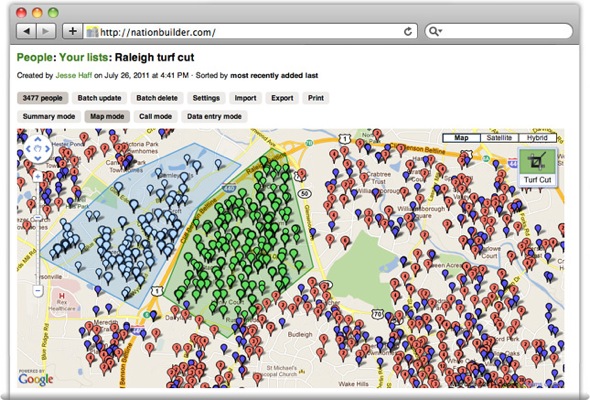Image resolution: width=590 pixels, height=400 pixels.
Task: Click the 3477 people button
Action: [43, 98]
